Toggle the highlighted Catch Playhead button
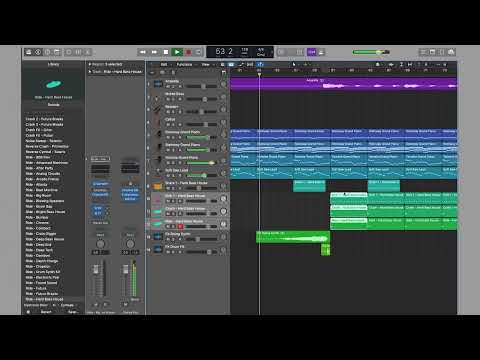 click(260, 64)
